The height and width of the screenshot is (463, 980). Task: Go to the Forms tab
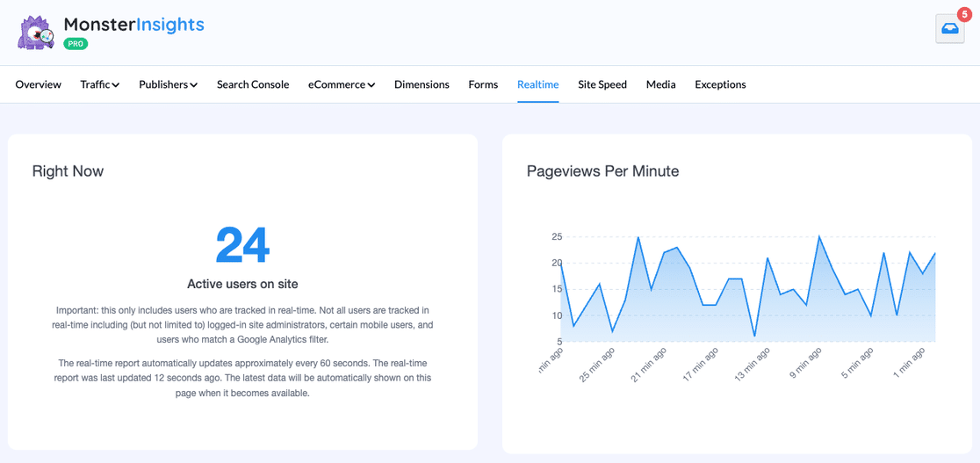click(483, 84)
